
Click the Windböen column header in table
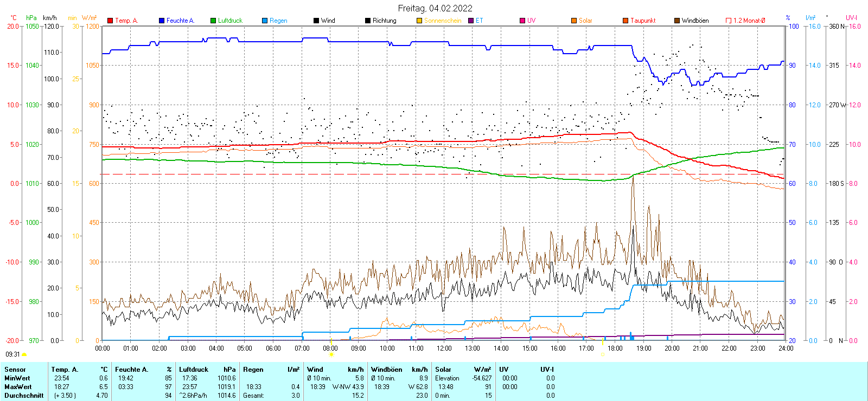coord(387,370)
